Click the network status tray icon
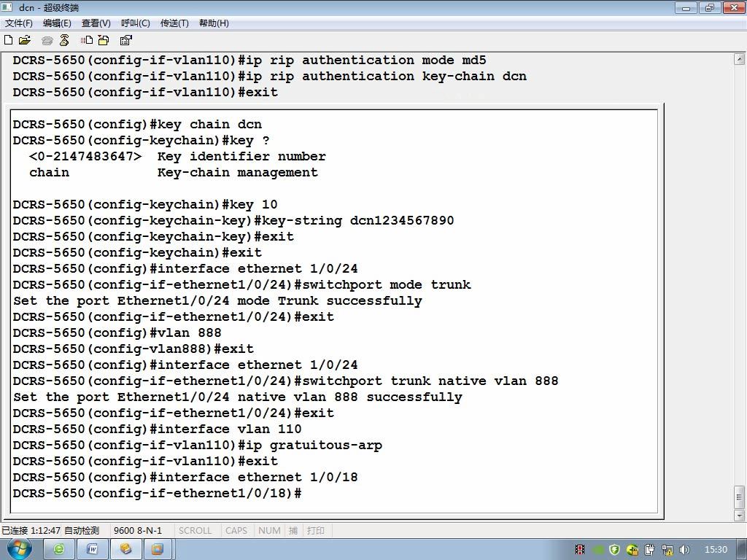Screen dimensions: 747x560 [667, 550]
